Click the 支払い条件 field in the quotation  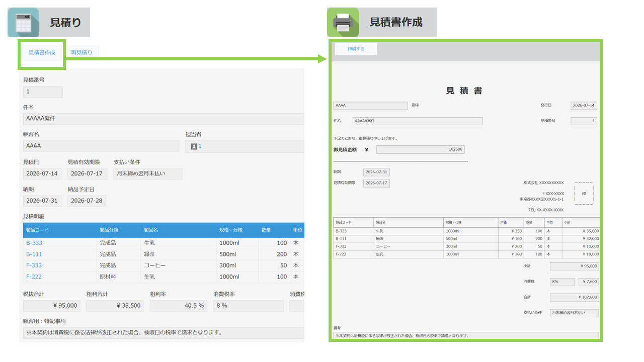(575, 313)
